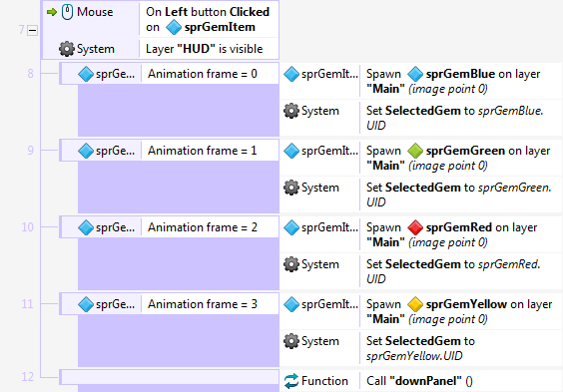This screenshot has height=392, width=563.
Task: Click 'Set SelectedGem to sprGemGreen.UID' action
Action: pos(459,195)
